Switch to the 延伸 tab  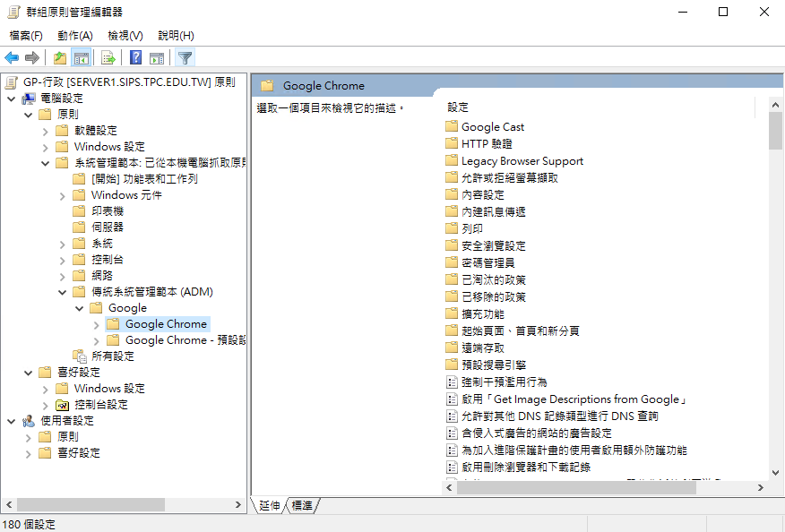(270, 505)
